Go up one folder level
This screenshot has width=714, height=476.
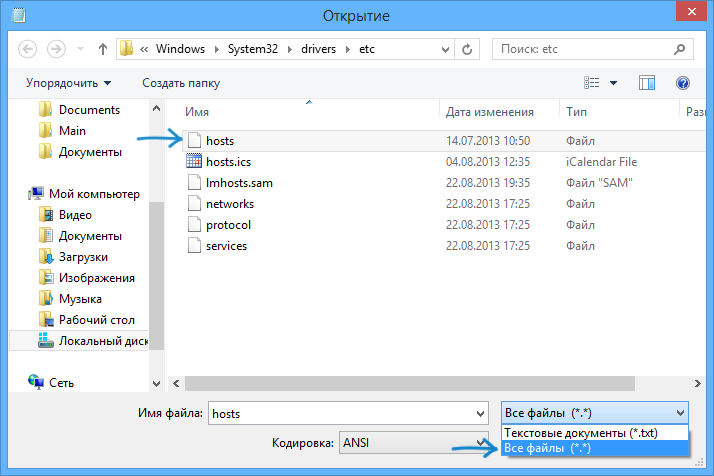(x=103, y=49)
